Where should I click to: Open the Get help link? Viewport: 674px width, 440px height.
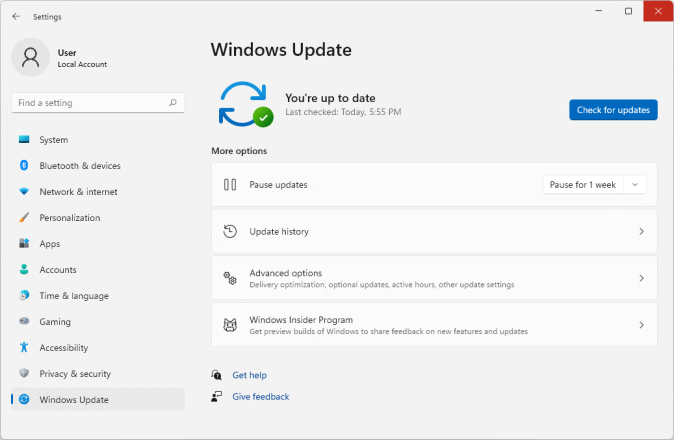tap(249, 375)
